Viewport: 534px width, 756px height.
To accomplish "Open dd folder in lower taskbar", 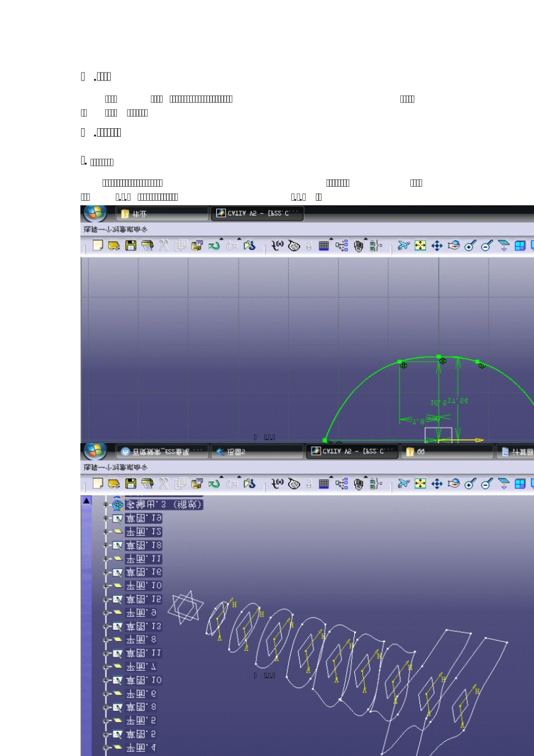I will [447, 451].
